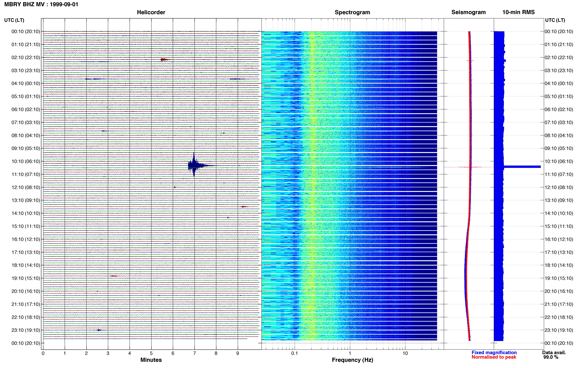Click the 16:10 (12:10) label beside the RMS panel
The height and width of the screenshot is (368, 588).
point(559,239)
